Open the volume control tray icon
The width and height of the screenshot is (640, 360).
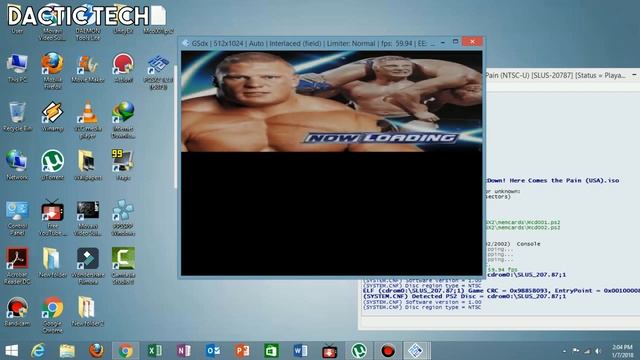pyautogui.click(x=598, y=351)
